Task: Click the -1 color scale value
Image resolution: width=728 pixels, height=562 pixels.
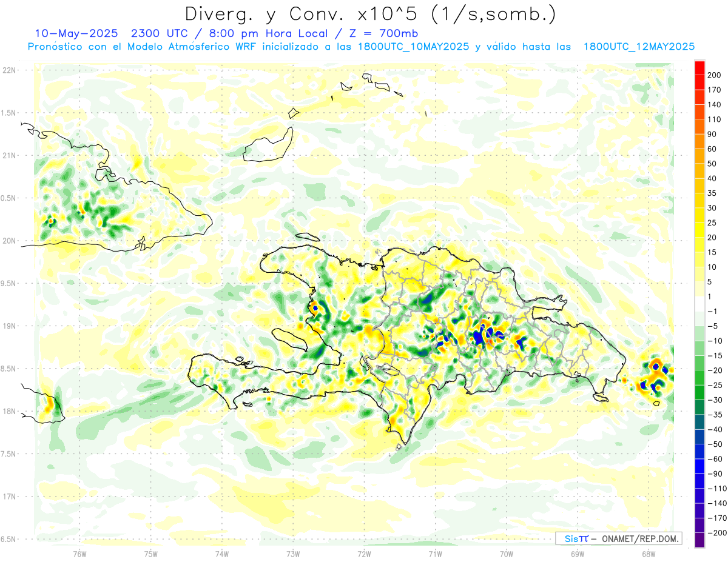Action: pos(712,311)
